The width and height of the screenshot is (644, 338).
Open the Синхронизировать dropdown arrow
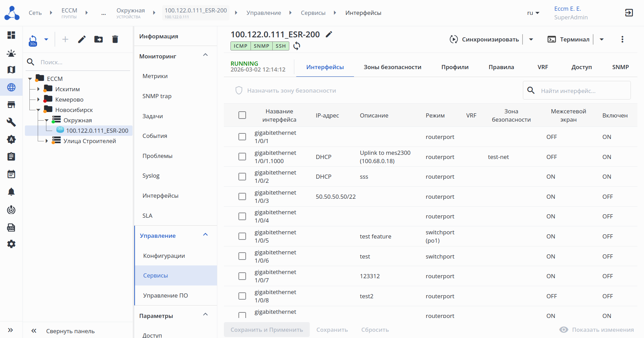(x=531, y=39)
